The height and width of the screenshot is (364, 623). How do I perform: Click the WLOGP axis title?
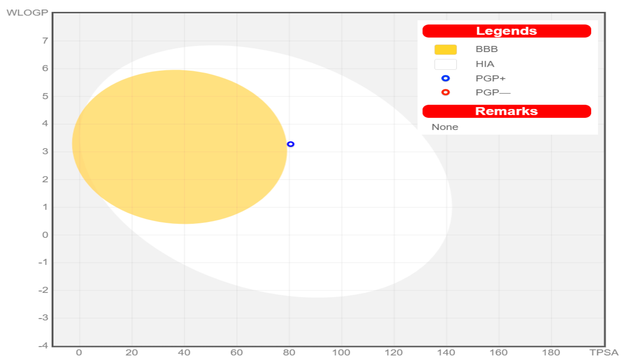pos(27,13)
